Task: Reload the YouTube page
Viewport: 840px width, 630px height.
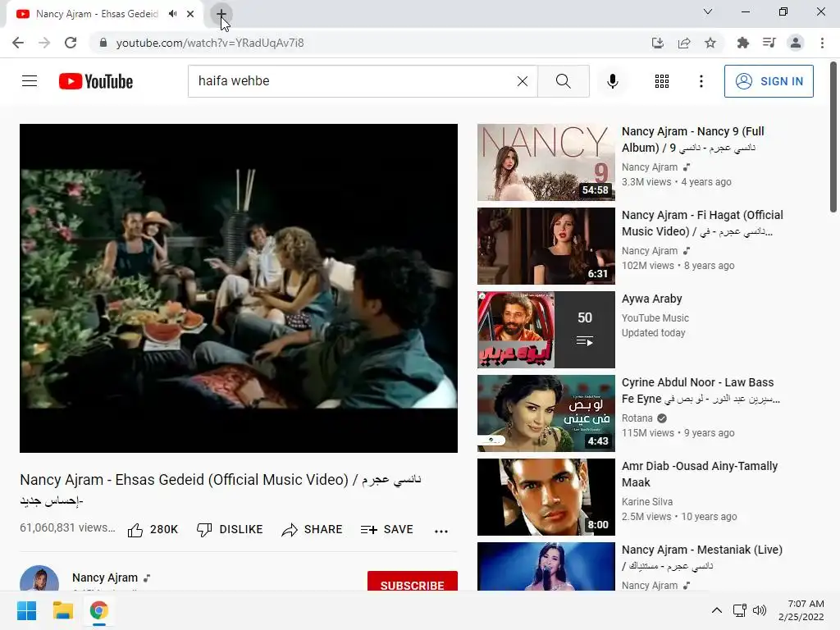Action: click(71, 43)
